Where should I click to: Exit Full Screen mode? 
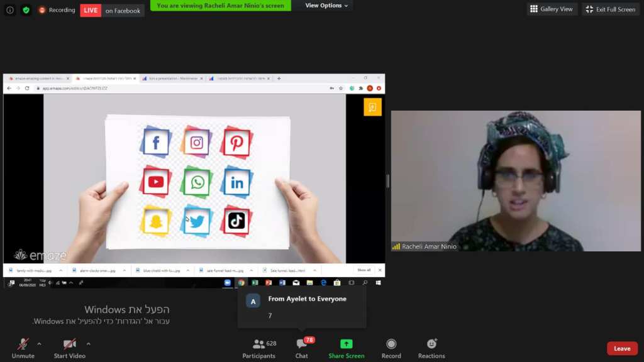tap(610, 9)
